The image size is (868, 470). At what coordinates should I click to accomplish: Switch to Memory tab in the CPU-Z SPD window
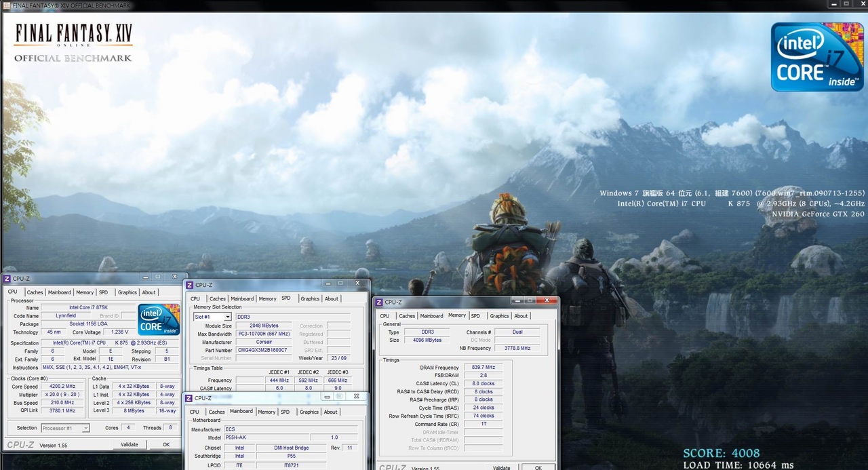267,298
